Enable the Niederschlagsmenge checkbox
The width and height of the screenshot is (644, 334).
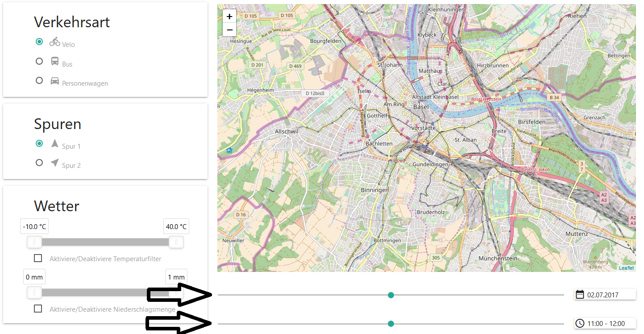click(x=38, y=309)
